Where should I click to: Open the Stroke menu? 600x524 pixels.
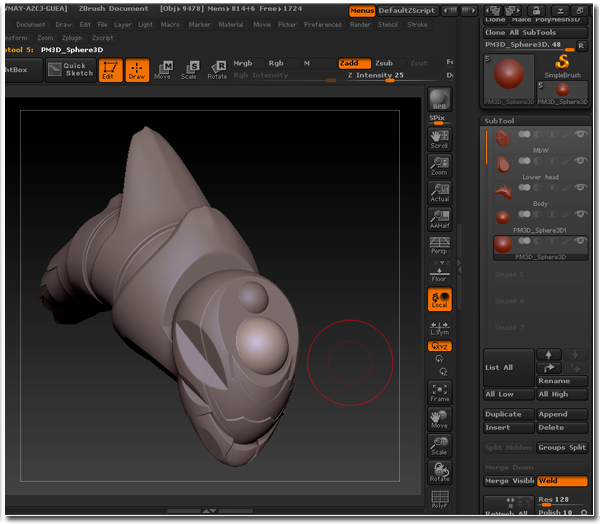coord(417,24)
